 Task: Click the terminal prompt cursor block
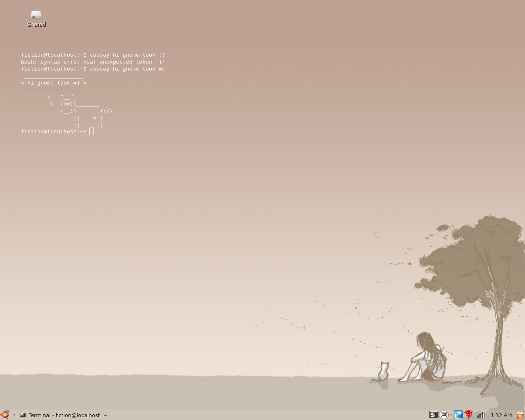tap(91, 131)
